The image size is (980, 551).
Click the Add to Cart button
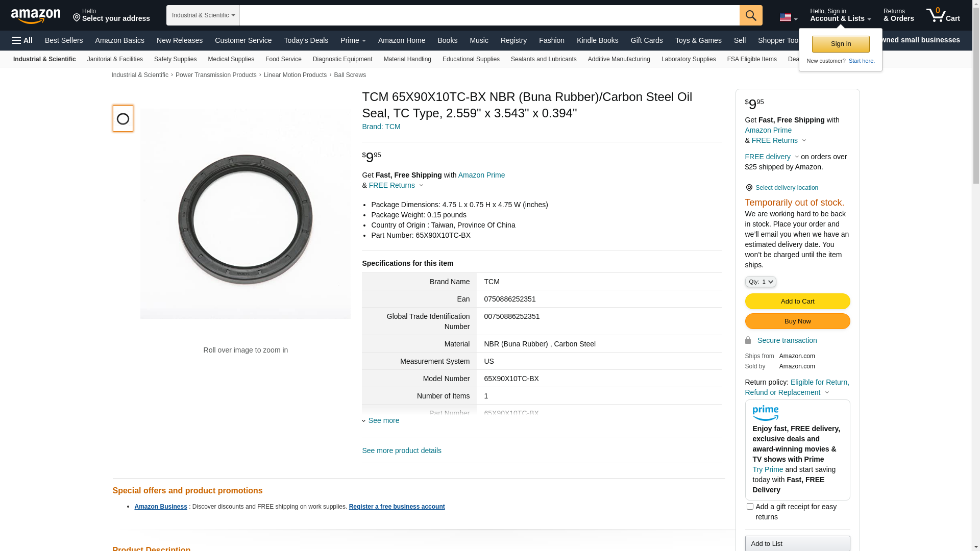[x=797, y=301]
